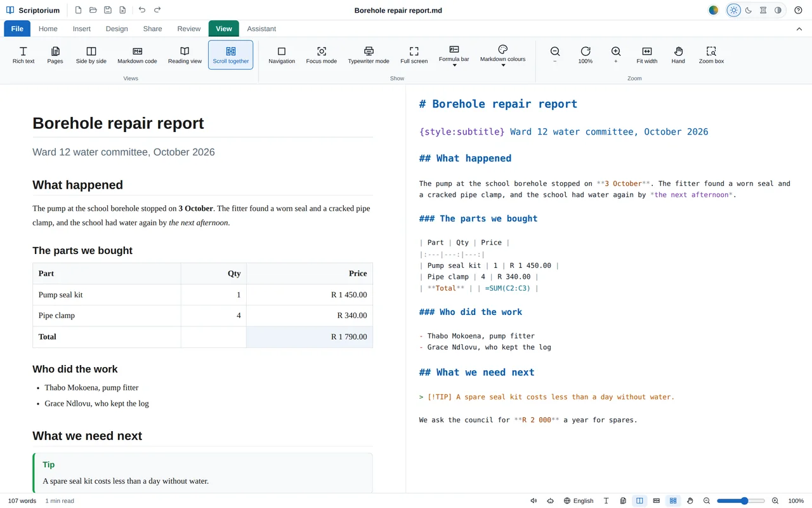Switch to Pages view

[x=55, y=55]
